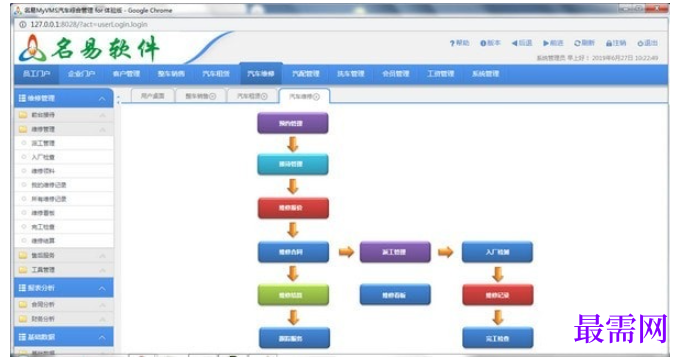This screenshot has height=360, width=686.
Task: Refresh the page via 刷新 icon
Action: 577,43
